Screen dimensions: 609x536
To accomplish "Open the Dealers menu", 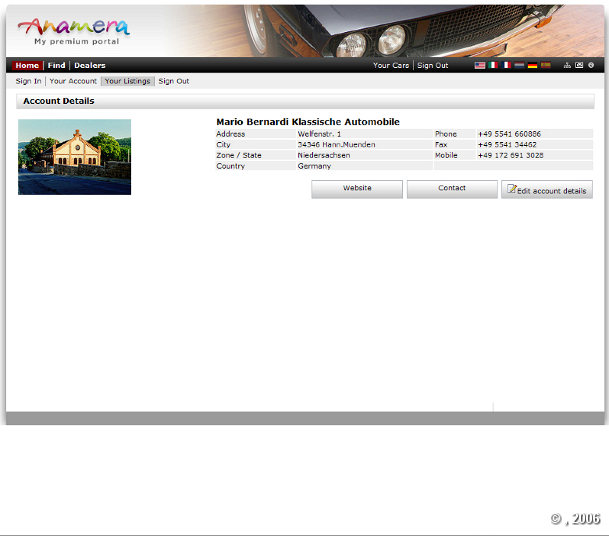I will pyautogui.click(x=90, y=65).
